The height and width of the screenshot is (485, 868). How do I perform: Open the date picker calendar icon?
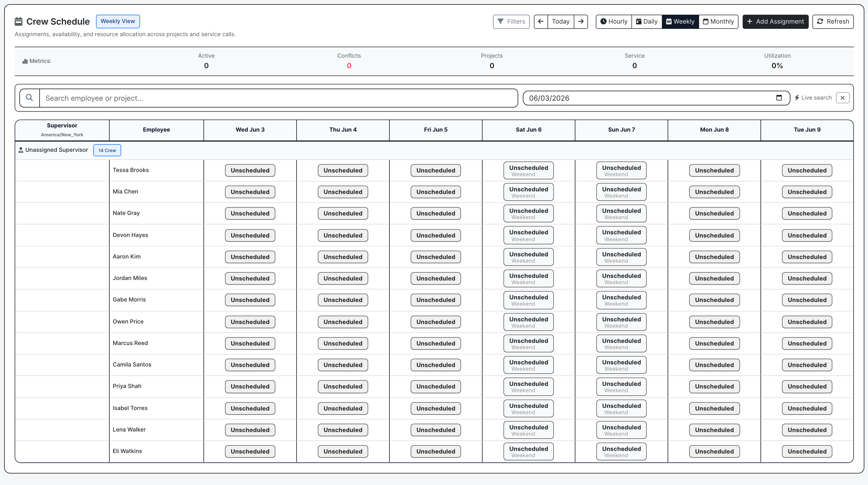779,98
